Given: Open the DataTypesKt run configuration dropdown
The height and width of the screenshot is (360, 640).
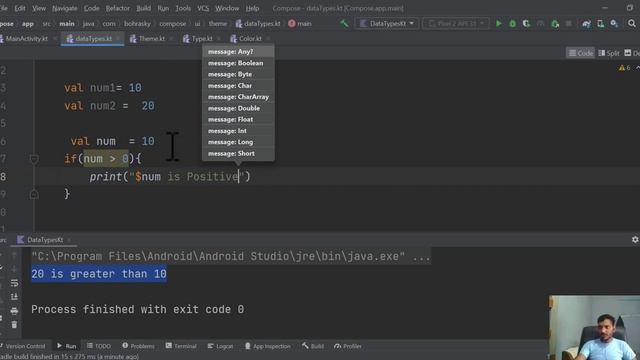Looking at the screenshot, I should click(387, 24).
